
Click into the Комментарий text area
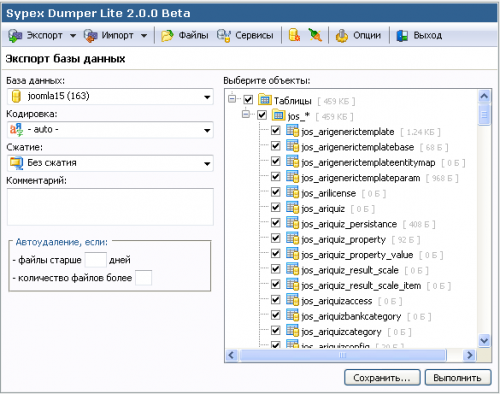(110, 207)
